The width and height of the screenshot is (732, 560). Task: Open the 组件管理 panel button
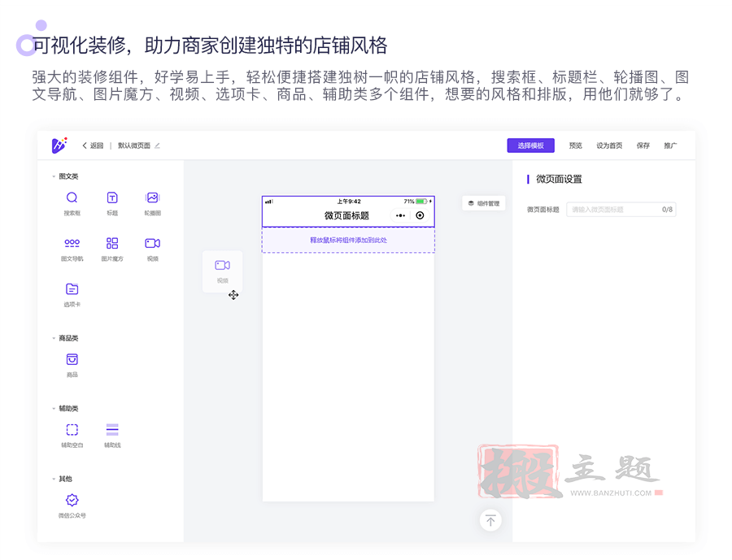coord(484,203)
